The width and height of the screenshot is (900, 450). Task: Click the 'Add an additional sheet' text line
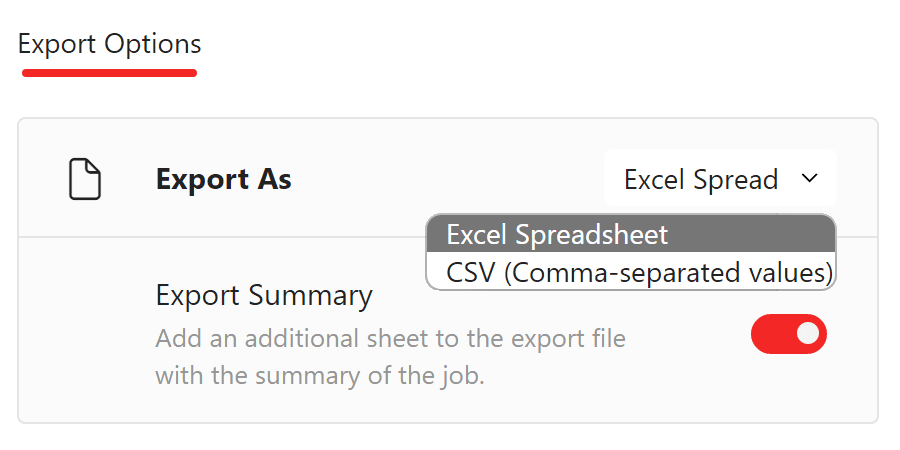pyautogui.click(x=390, y=339)
